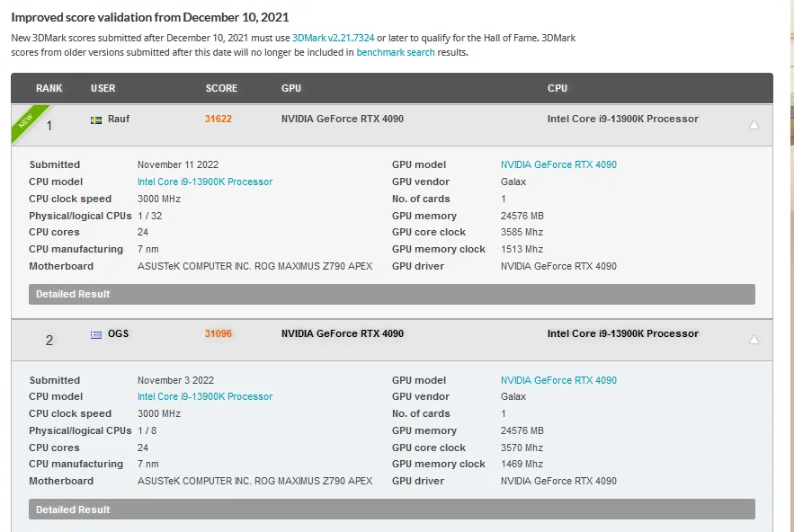Open Detailed Result for Rauf's score
This screenshot has height=532, width=794.
pyautogui.click(x=392, y=294)
